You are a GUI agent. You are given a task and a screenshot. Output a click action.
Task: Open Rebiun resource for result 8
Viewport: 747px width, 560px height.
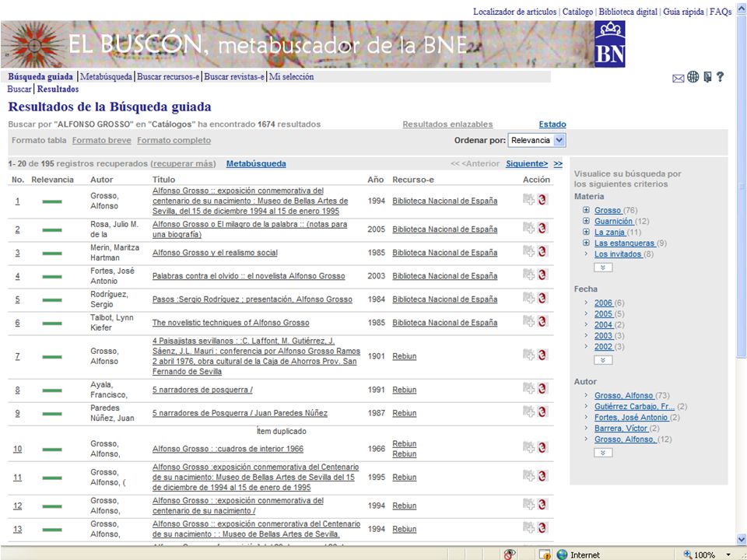[x=405, y=390]
